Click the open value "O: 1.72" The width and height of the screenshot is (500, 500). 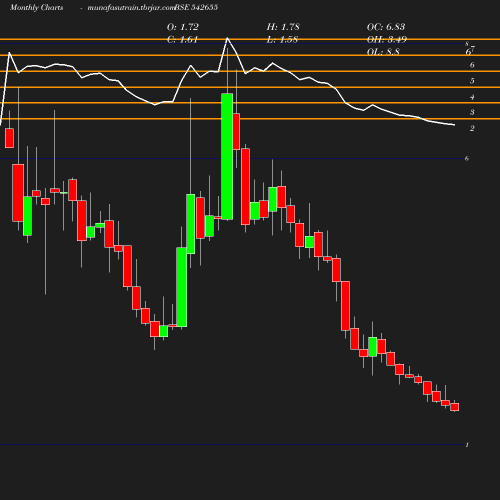tap(183, 27)
